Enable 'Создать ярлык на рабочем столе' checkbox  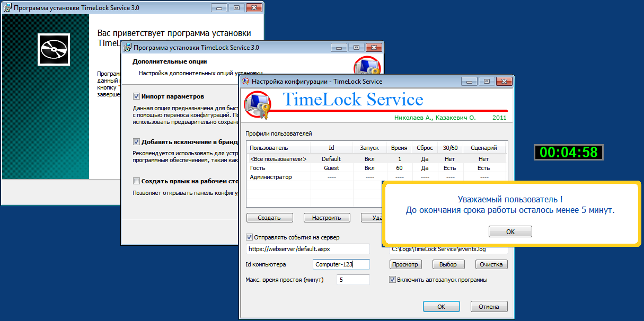(136, 181)
